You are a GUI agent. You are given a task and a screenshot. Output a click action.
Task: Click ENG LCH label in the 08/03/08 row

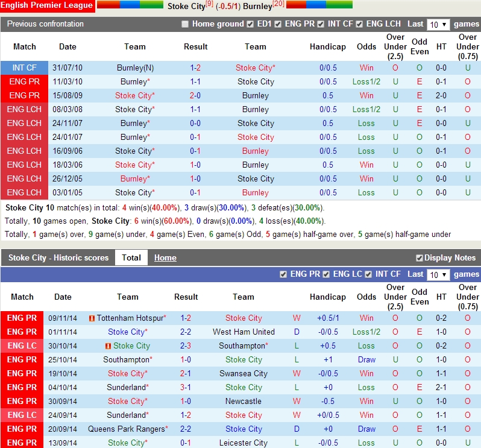click(x=24, y=109)
